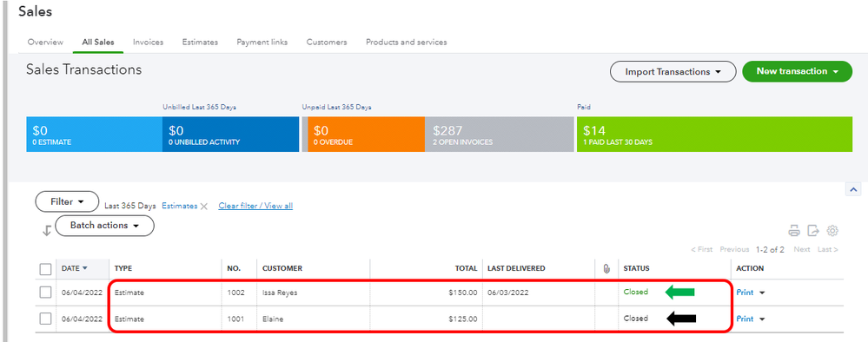Click customer name Elaine
The height and width of the screenshot is (342, 868).
click(x=273, y=319)
